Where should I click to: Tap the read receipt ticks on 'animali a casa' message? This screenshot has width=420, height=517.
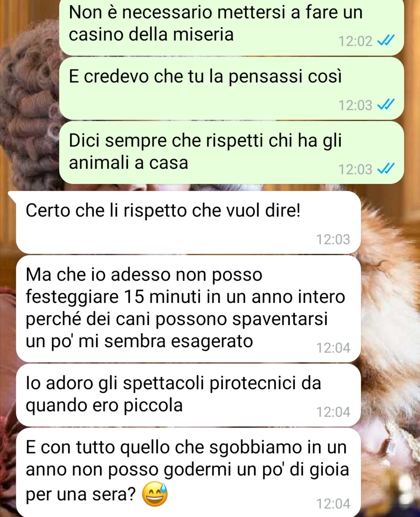[386, 169]
